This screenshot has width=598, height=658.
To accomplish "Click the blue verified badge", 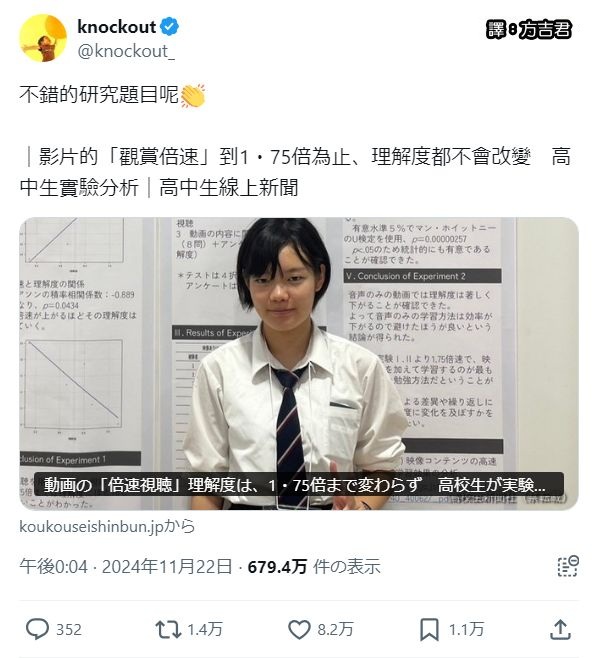I will tap(170, 26).
